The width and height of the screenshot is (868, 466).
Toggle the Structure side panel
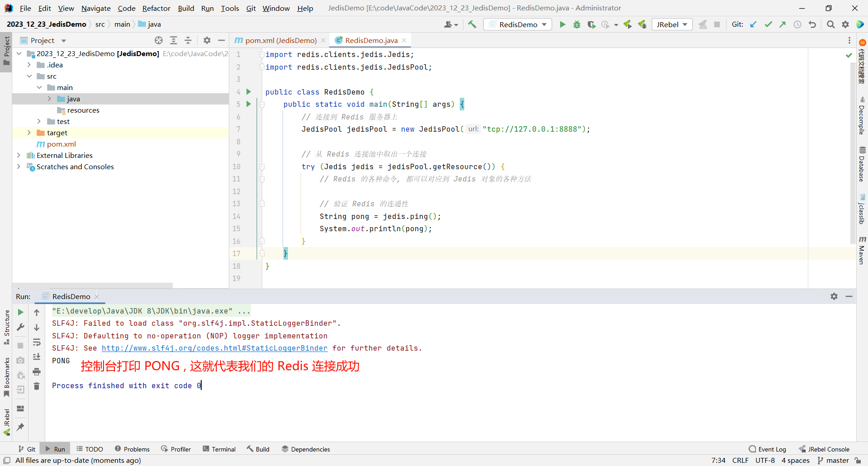coord(7,327)
